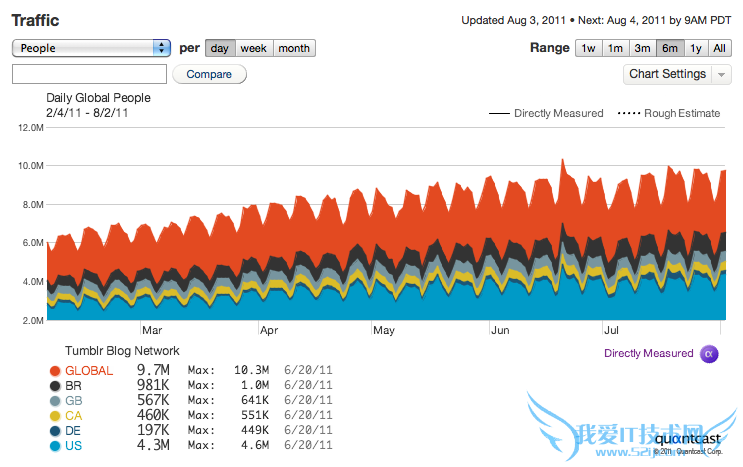Click the purple Directly Measured badge icon
Screen dimensions: 743x467
pos(709,354)
